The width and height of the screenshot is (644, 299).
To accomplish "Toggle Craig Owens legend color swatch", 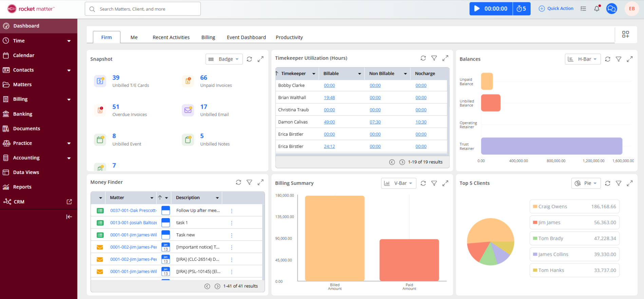I will click(535, 206).
